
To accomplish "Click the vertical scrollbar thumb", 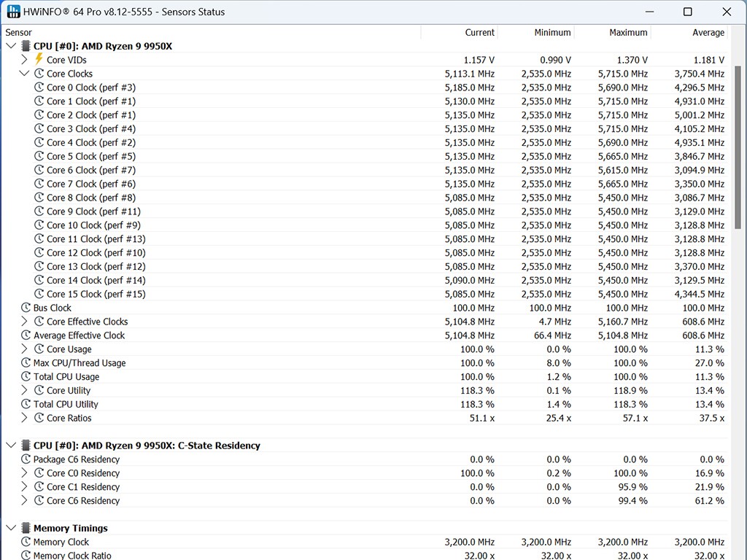I will click(x=737, y=153).
